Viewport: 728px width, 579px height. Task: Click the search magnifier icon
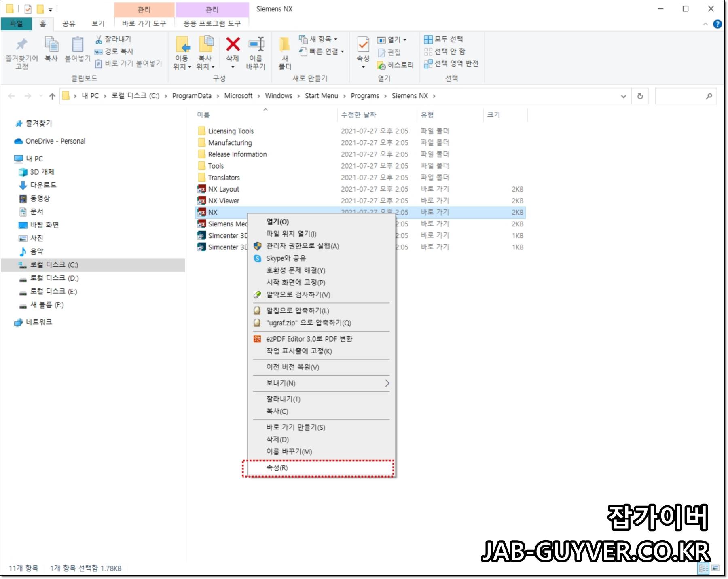[709, 96]
